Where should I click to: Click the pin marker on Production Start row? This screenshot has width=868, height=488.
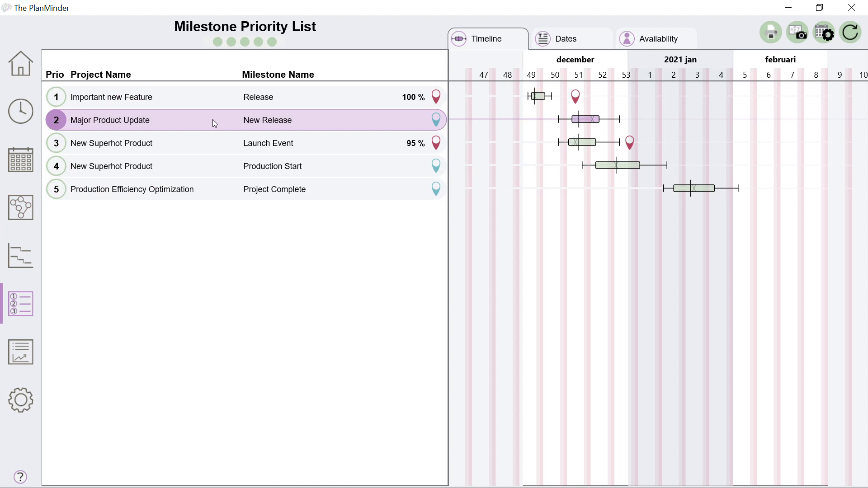pos(436,166)
